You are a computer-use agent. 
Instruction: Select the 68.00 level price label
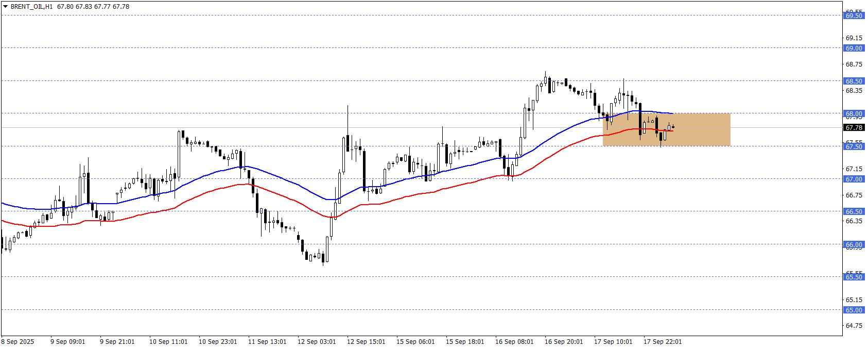(x=854, y=113)
